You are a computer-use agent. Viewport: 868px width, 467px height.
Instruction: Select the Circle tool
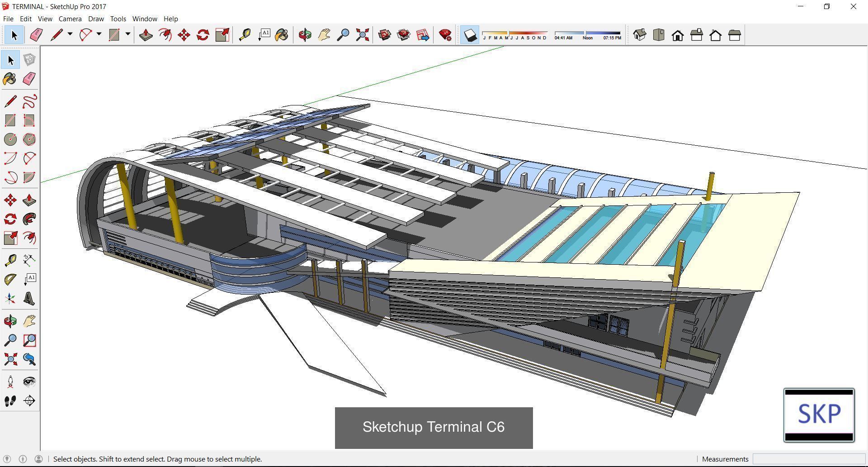click(x=10, y=139)
